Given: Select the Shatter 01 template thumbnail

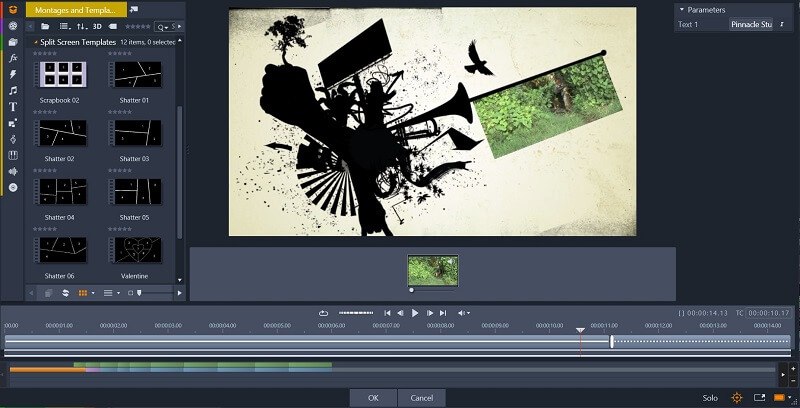Looking at the screenshot, I should tap(135, 74).
